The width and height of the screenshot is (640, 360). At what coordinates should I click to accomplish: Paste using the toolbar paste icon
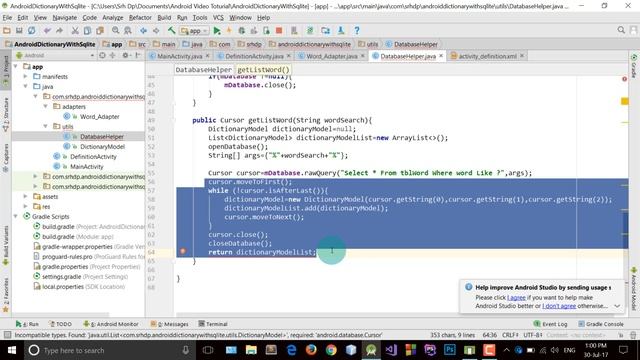100,31
